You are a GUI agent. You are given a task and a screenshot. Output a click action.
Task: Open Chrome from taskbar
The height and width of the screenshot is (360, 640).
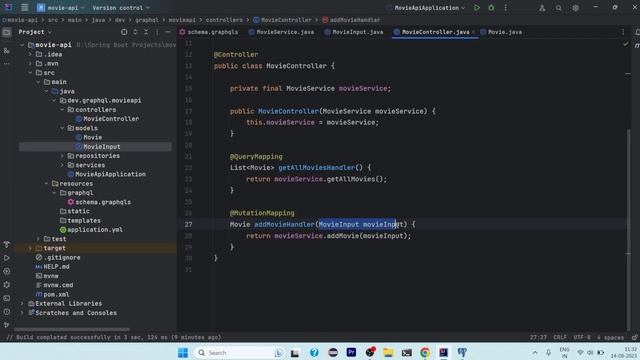[425, 352]
